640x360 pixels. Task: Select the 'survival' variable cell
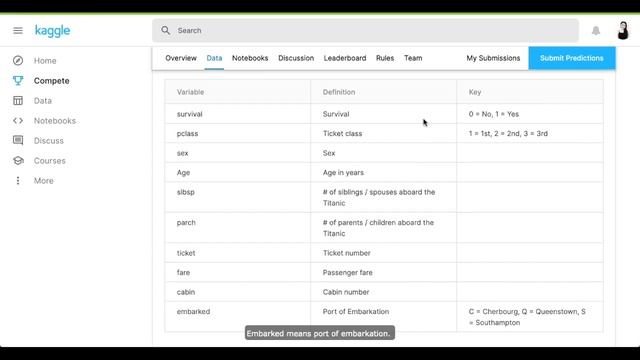pos(238,114)
